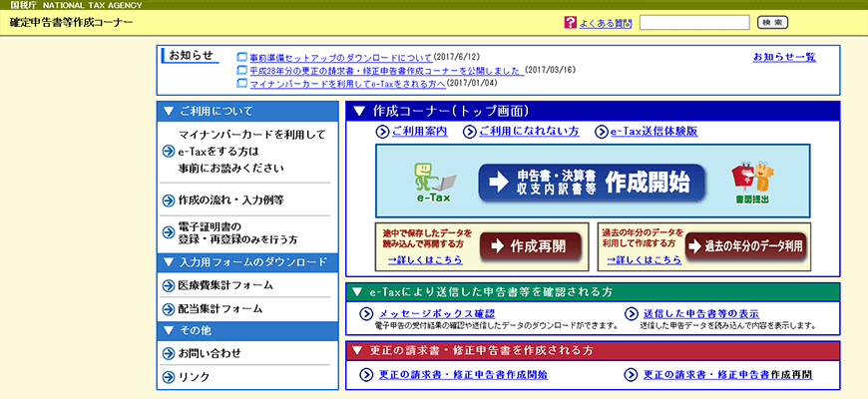
Task: Open 事前準備セットアップのダウンロードについて notice
Action: coord(341,57)
